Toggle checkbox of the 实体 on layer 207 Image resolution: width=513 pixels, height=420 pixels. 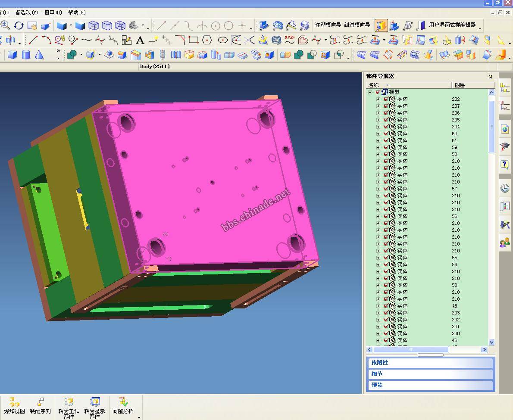386,106
